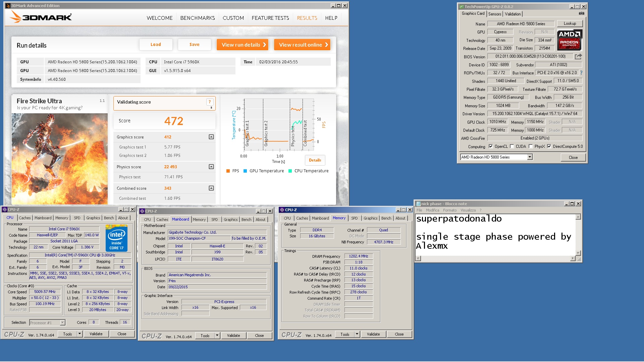Screen dimensions: 644x362
Task: Open the CUSTOM tab in 3DMark
Action: (x=233, y=18)
